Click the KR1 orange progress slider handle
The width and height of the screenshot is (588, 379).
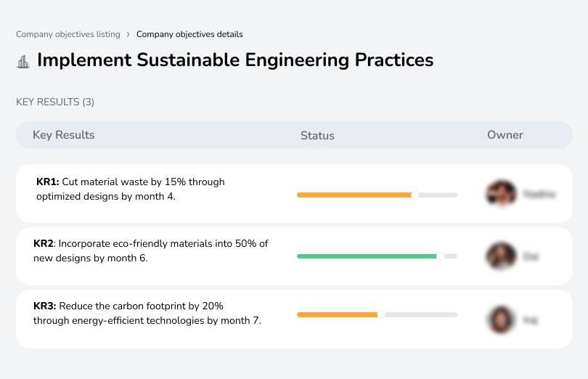[x=415, y=195]
